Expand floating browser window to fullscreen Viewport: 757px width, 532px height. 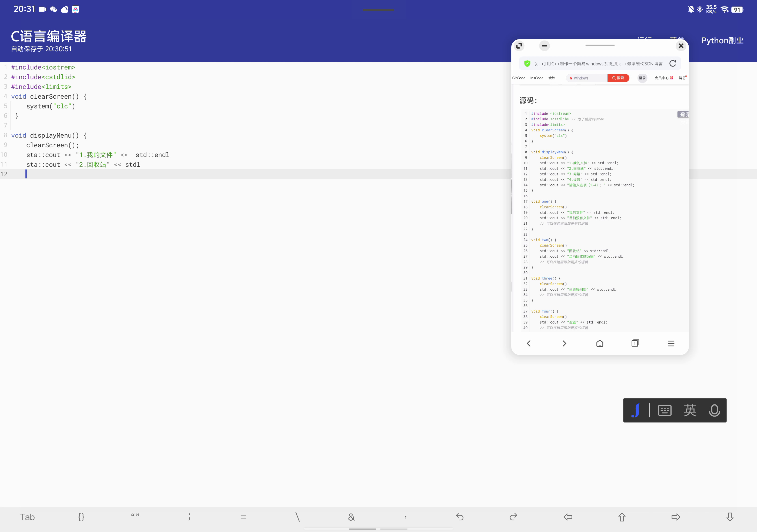519,46
